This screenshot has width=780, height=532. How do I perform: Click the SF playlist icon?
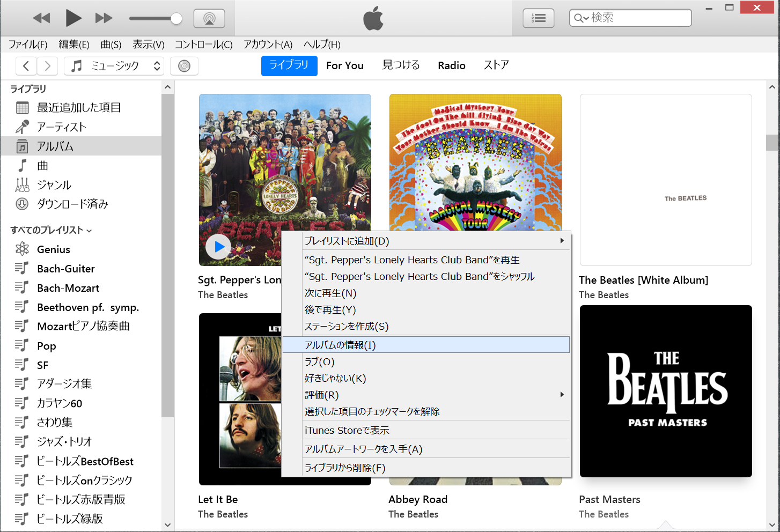[21, 365]
